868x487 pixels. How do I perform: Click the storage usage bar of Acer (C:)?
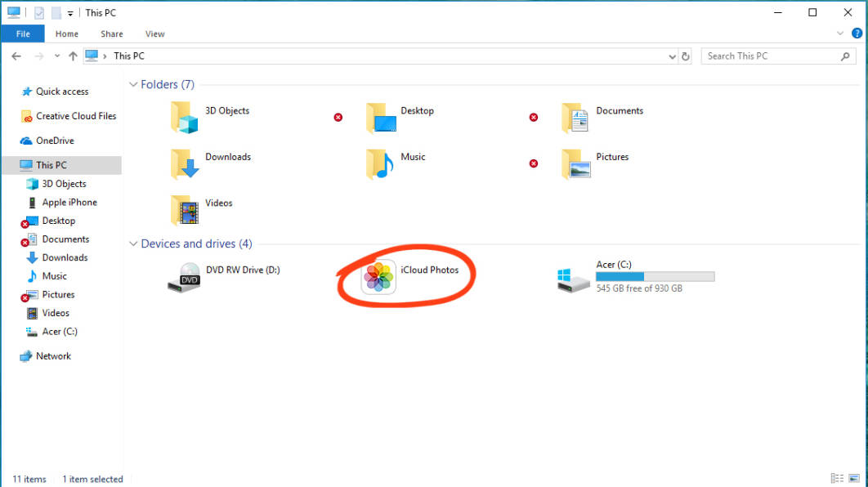pos(654,275)
